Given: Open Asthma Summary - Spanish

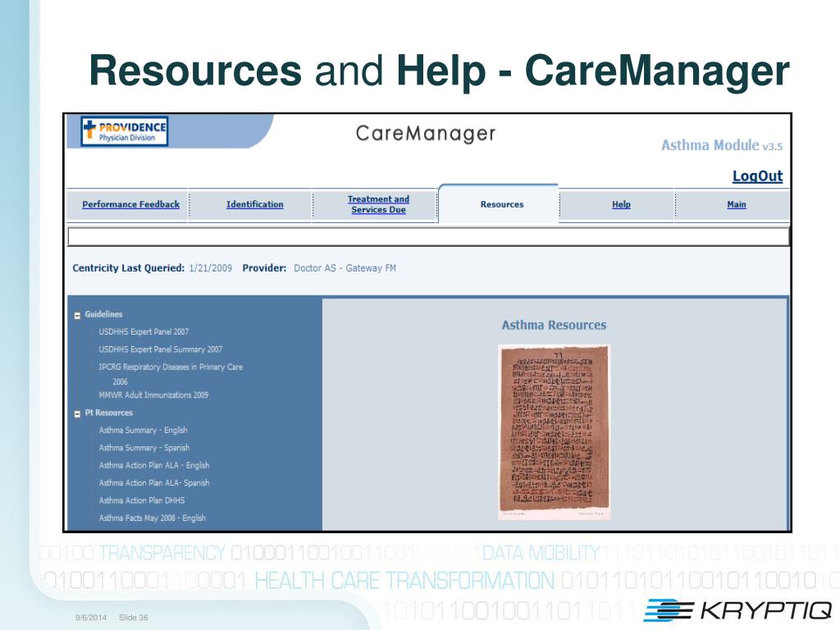Looking at the screenshot, I should coord(144,448).
